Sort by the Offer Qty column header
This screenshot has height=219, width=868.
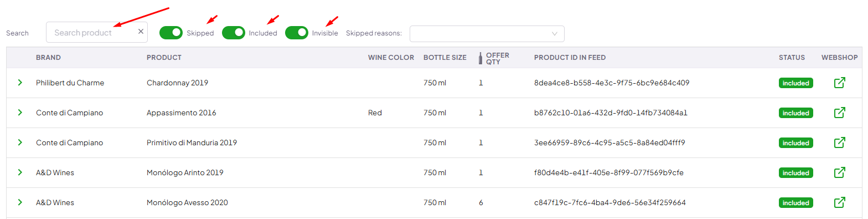[498, 58]
